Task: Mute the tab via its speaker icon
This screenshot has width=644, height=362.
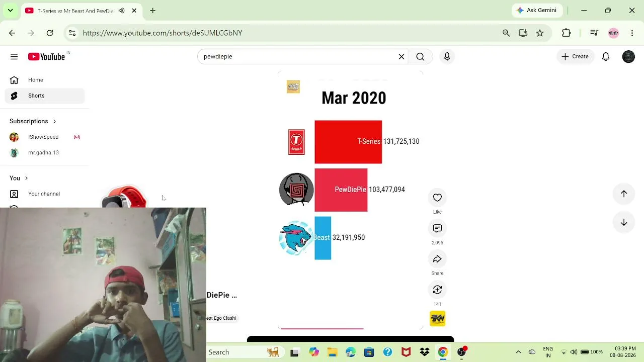Action: [x=121, y=11]
